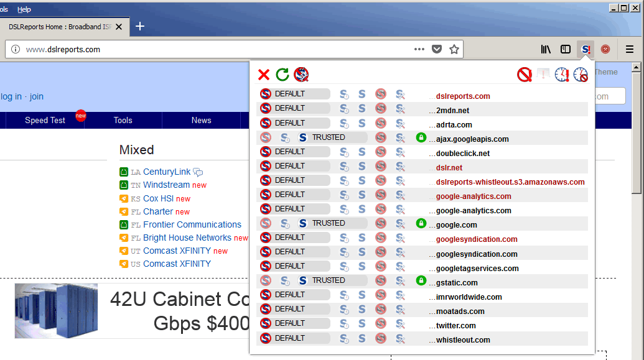Viewport: 644px width, 360px height.
Task: Open Tools in the site navigation
Action: click(x=123, y=120)
